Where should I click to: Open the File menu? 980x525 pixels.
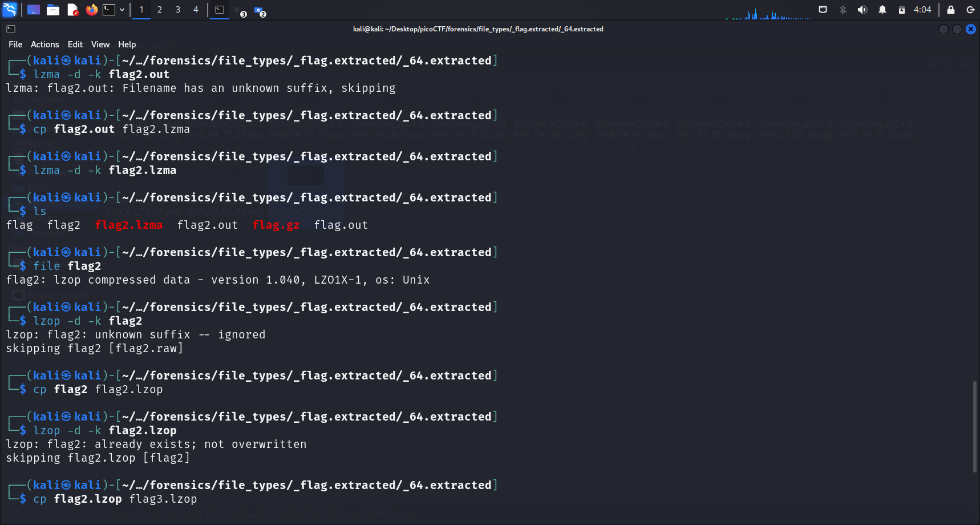pyautogui.click(x=15, y=45)
